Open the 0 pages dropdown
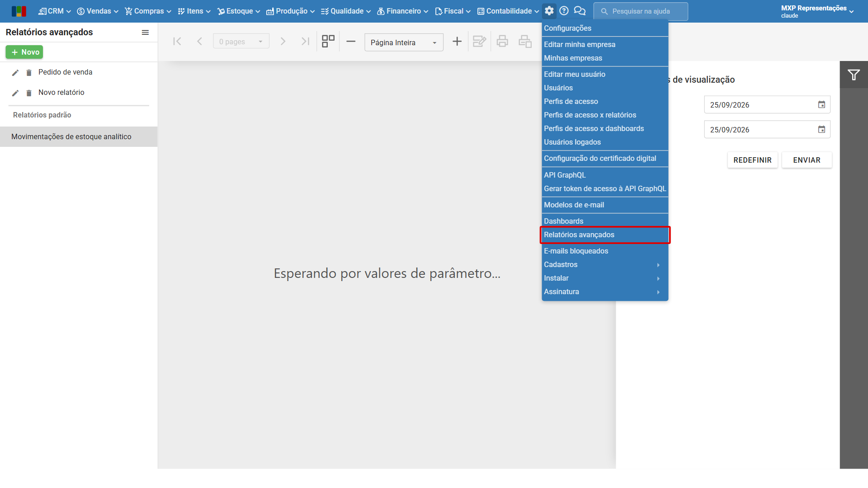This screenshot has width=868, height=488. 241,42
